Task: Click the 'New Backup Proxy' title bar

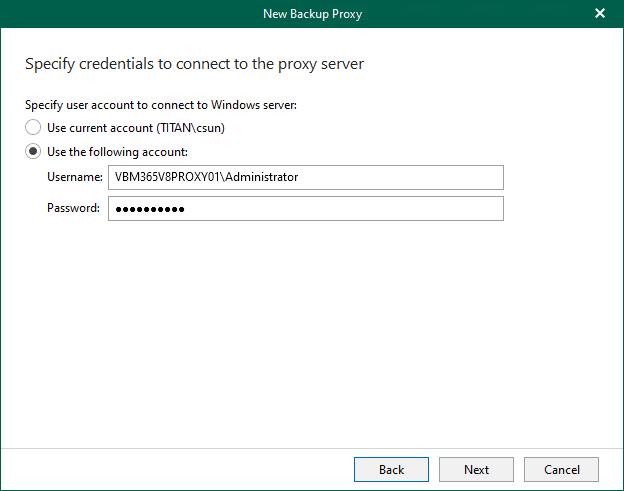Action: coord(311,14)
